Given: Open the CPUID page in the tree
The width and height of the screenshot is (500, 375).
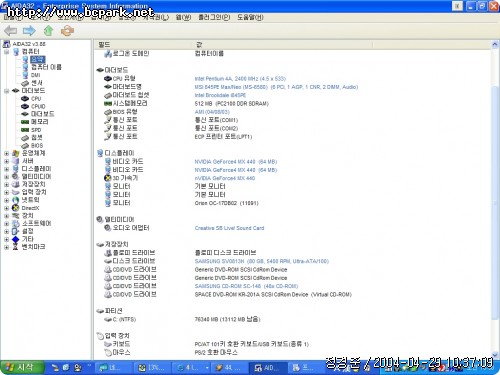Looking at the screenshot, I should (x=38, y=106).
